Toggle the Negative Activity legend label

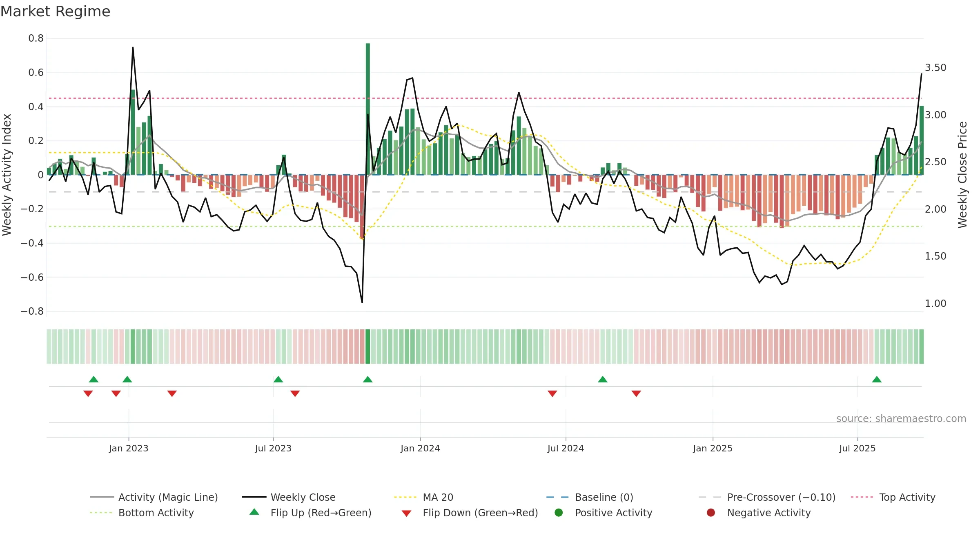coord(768,513)
